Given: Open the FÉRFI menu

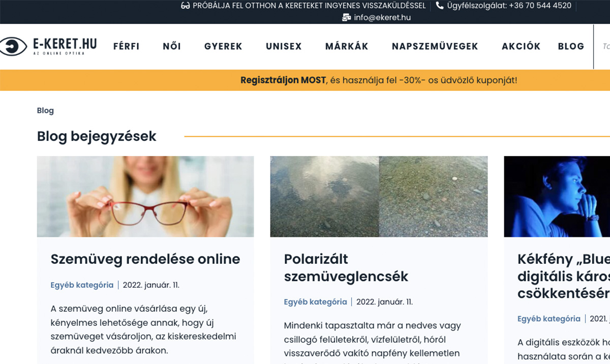Looking at the screenshot, I should [126, 46].
